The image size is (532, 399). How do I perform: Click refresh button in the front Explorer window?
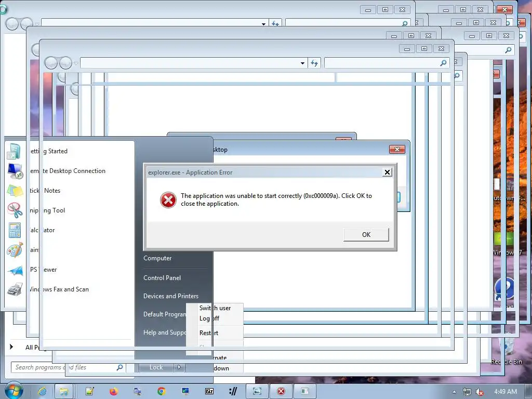[x=314, y=63]
